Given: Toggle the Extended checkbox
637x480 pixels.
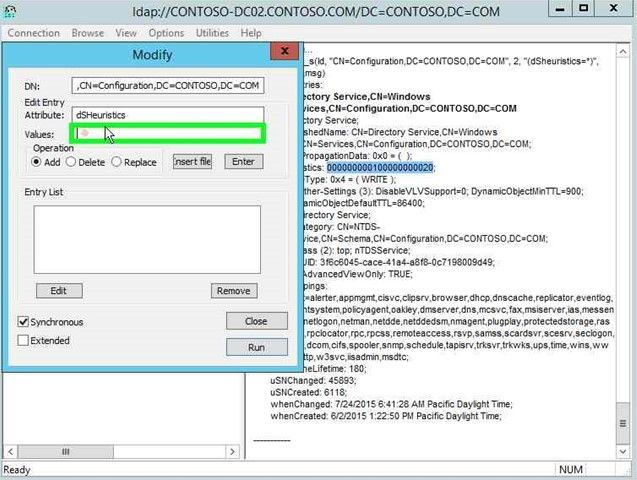Looking at the screenshot, I should [23, 340].
